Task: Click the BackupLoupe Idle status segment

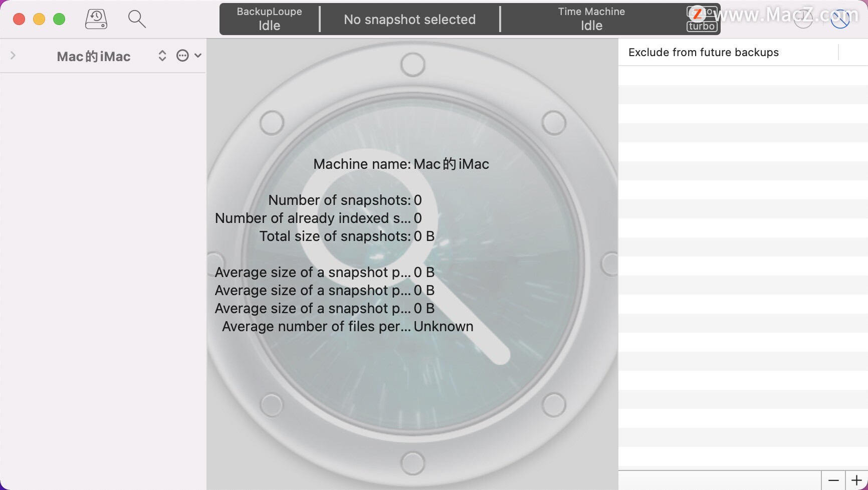Action: point(270,19)
